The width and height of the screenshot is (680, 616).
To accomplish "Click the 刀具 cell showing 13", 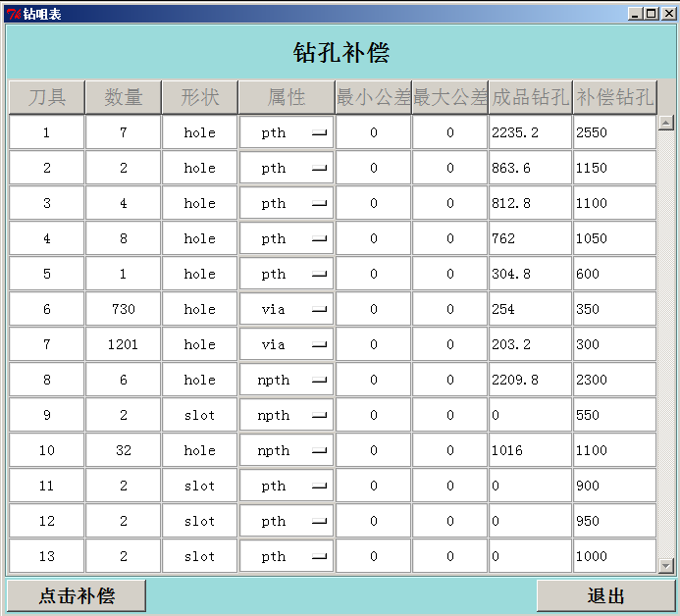I will (x=47, y=556).
